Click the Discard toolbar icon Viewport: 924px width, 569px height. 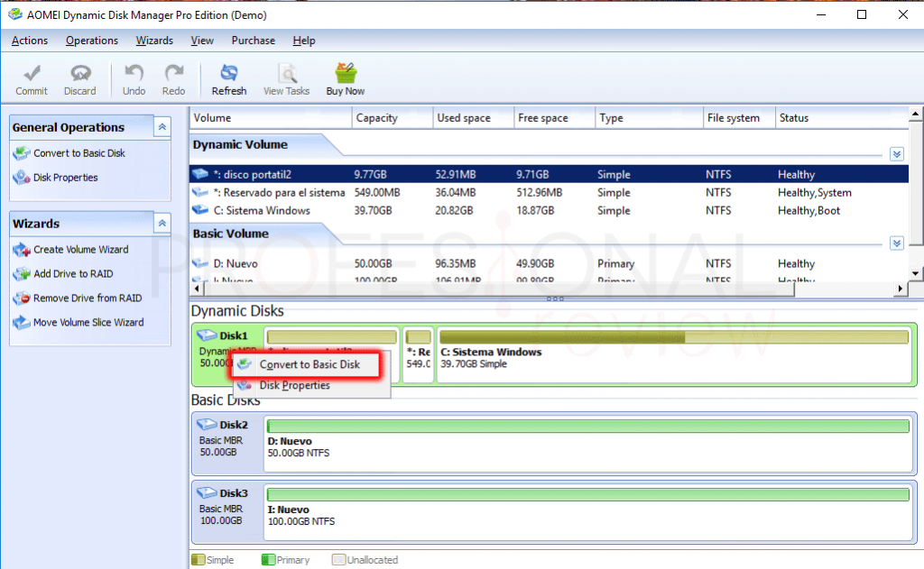click(x=80, y=73)
